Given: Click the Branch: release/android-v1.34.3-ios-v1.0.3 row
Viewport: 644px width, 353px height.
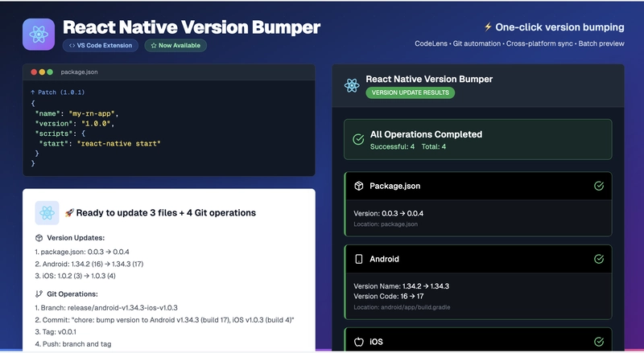Looking at the screenshot, I should [106, 308].
